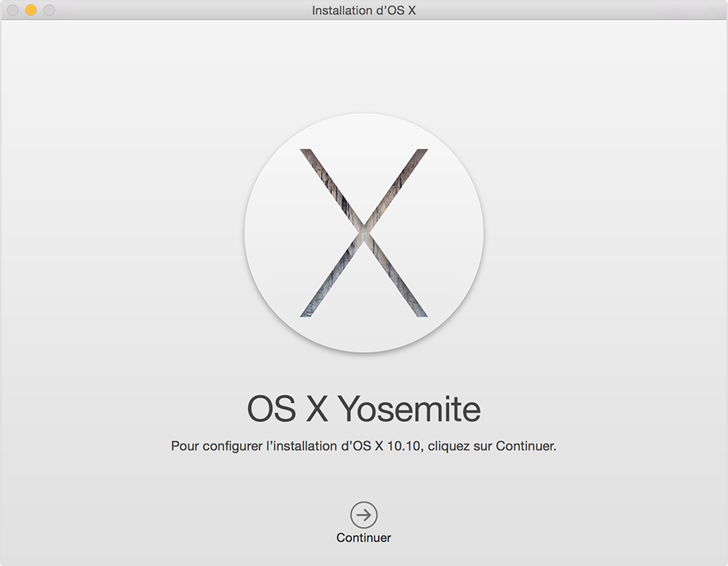Minimize the window with the yellow button
This screenshot has height=566, width=728.
point(31,9)
